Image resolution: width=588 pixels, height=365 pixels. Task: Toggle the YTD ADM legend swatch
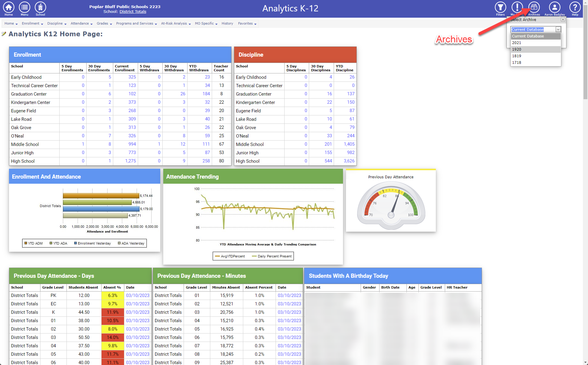click(x=26, y=243)
